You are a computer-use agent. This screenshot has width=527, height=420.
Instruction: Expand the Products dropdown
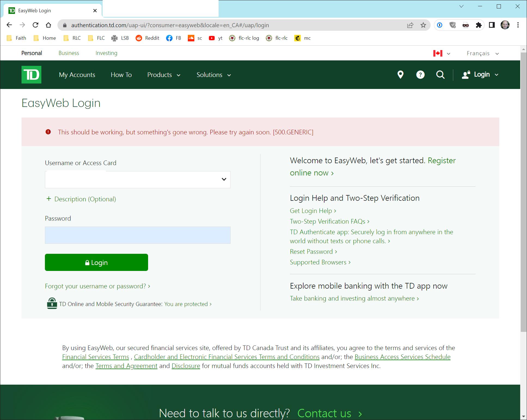tap(164, 75)
